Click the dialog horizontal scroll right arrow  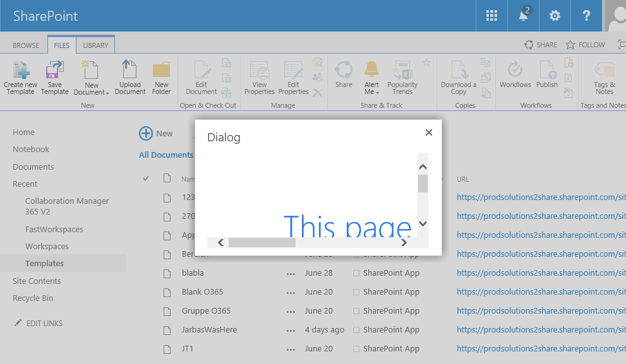point(404,242)
